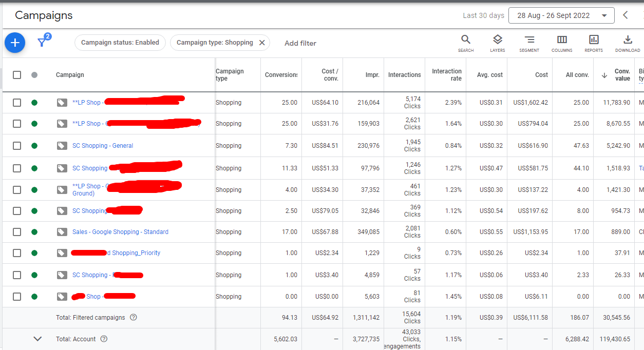Remove the Campaign type: Shopping filter
Image resolution: width=644 pixels, height=350 pixels.
(262, 43)
